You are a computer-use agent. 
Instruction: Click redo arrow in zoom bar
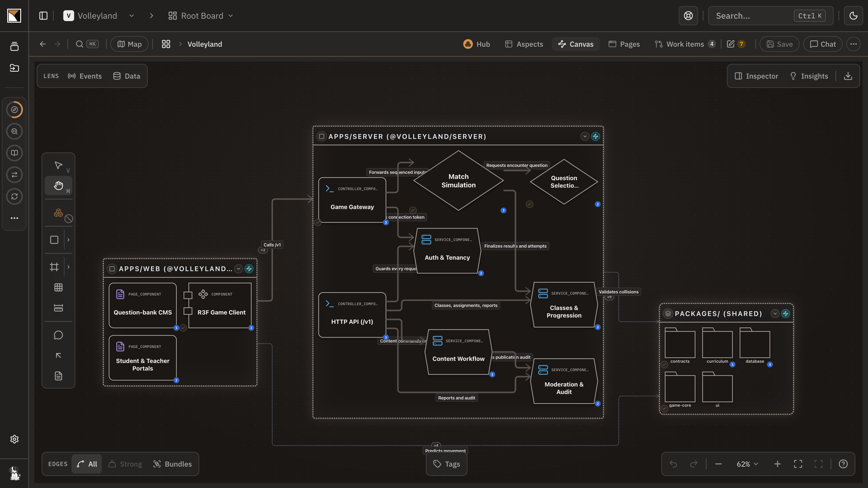click(x=694, y=464)
